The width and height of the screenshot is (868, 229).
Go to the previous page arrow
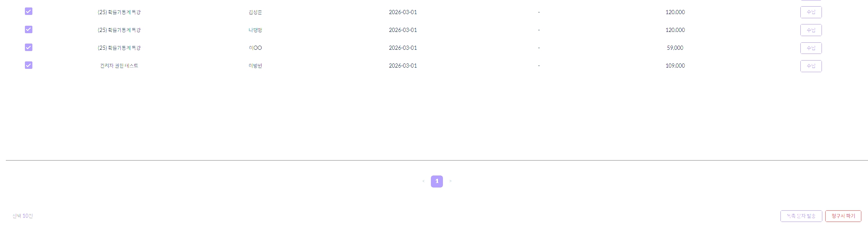coord(423,181)
